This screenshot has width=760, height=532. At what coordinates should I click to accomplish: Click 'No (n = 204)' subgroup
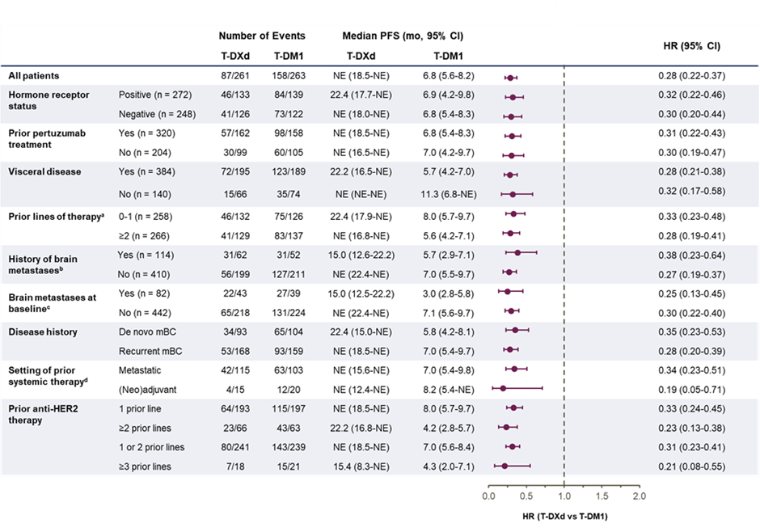click(145, 152)
